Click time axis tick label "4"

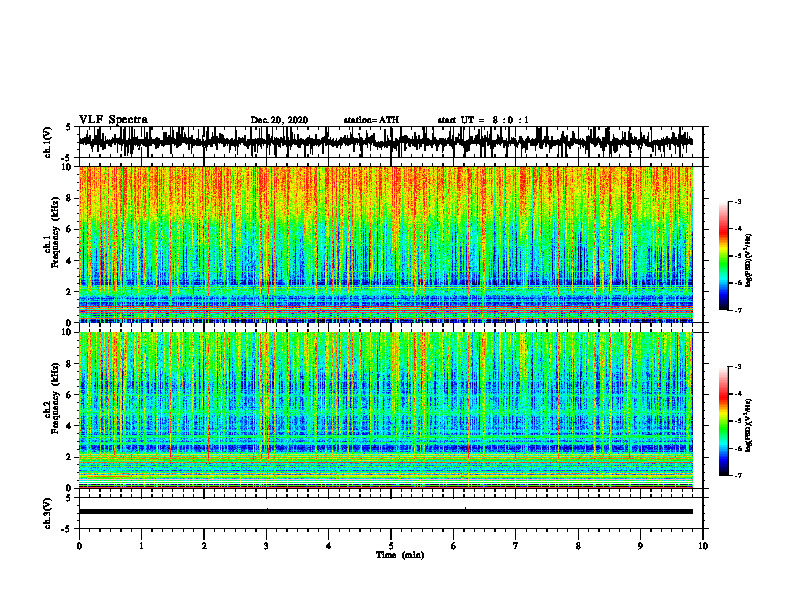pyautogui.click(x=329, y=546)
